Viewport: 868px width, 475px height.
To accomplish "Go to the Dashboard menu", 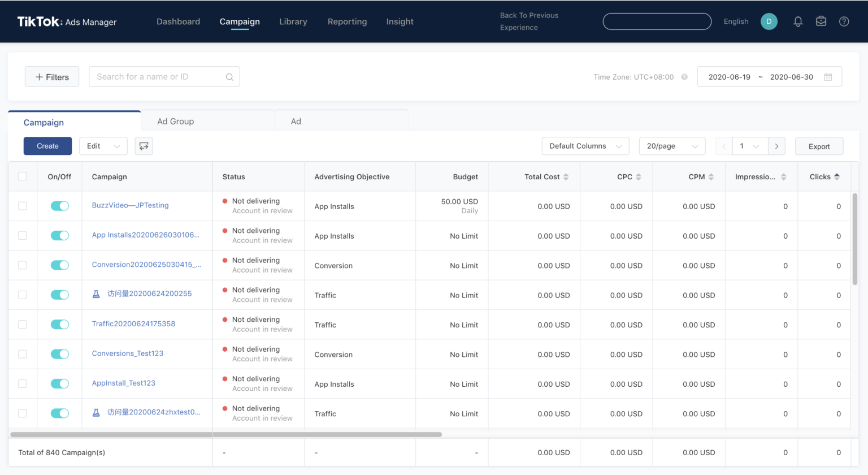I will [178, 21].
